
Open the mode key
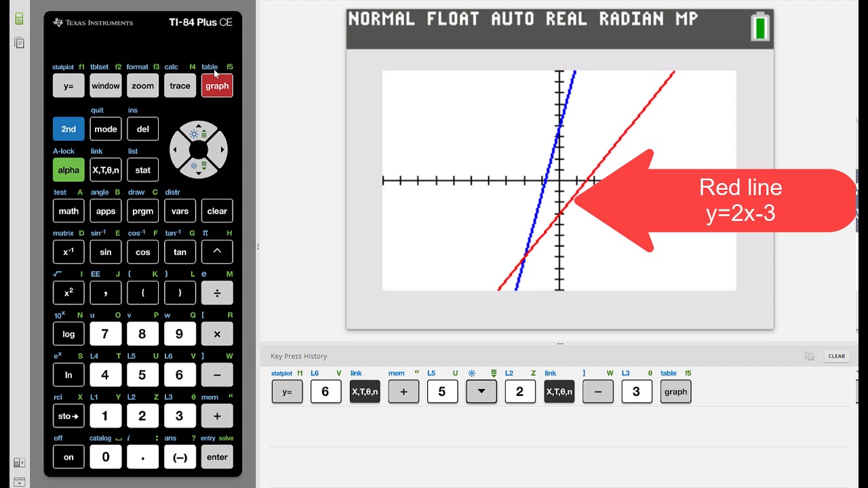tap(106, 129)
